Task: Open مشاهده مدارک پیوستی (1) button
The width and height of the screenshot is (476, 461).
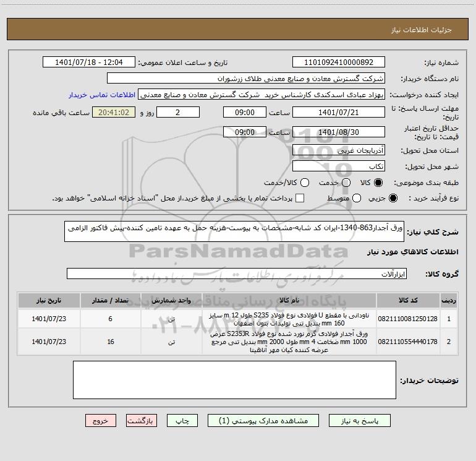Action: click(263, 421)
